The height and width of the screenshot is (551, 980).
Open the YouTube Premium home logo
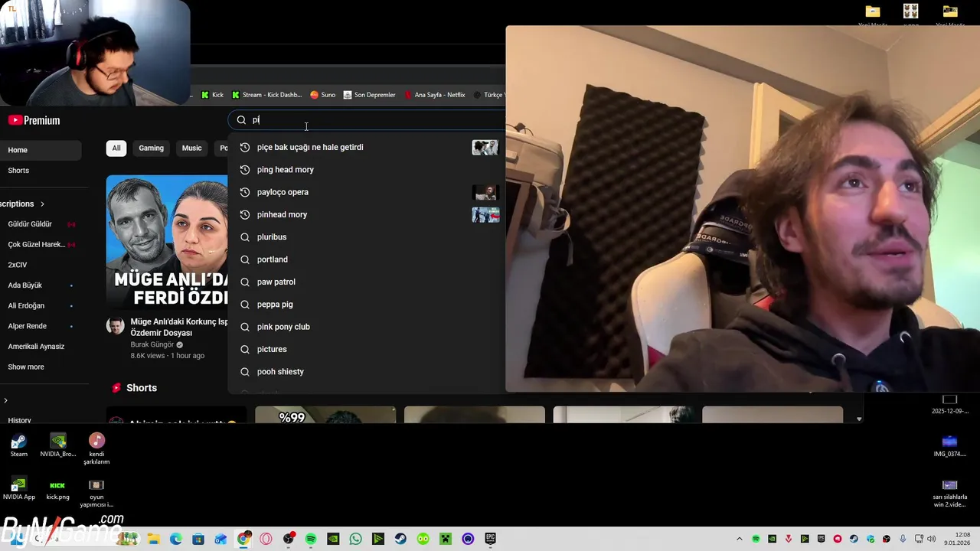(x=34, y=120)
